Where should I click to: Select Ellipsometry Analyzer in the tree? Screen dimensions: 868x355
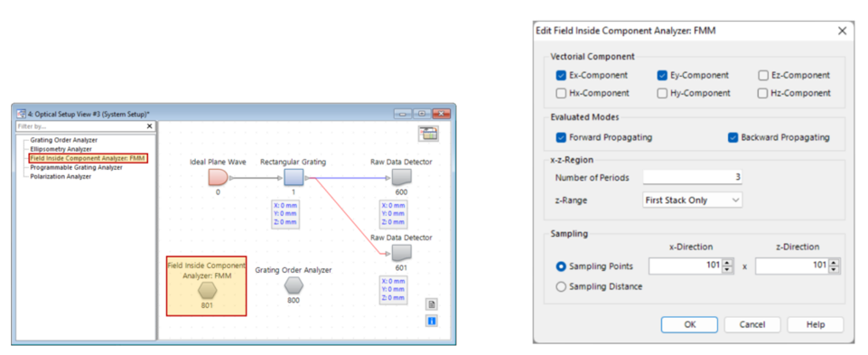(61, 149)
